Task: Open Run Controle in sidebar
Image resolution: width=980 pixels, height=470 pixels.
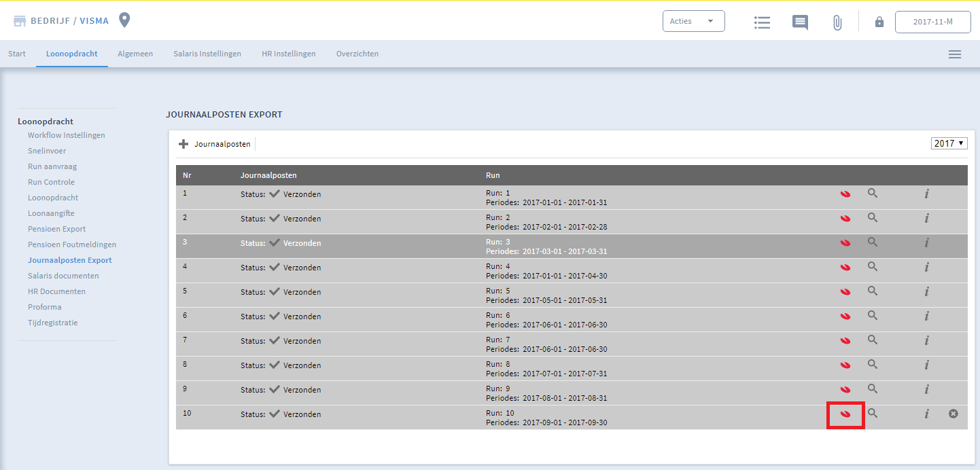Action: [x=52, y=182]
